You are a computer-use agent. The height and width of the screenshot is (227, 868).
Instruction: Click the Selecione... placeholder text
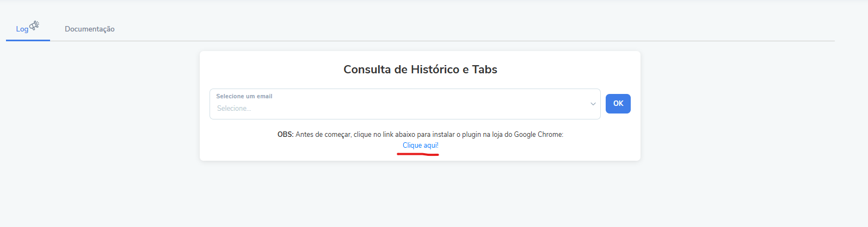tap(234, 109)
